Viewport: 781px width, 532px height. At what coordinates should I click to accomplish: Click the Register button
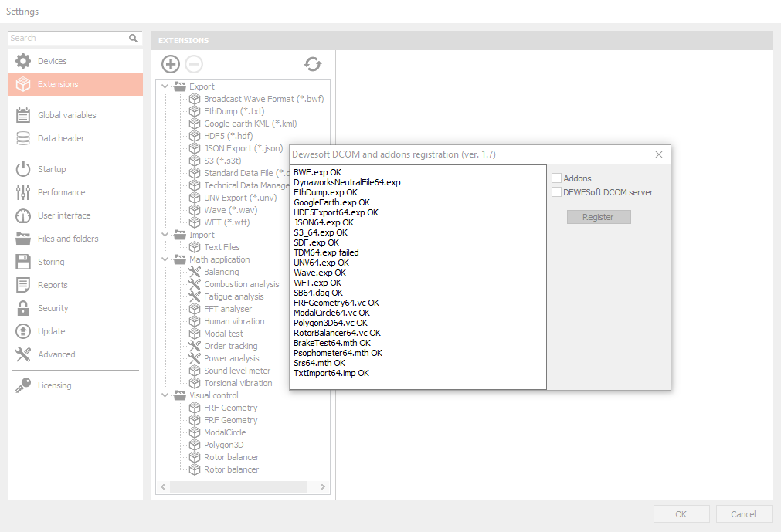599,217
